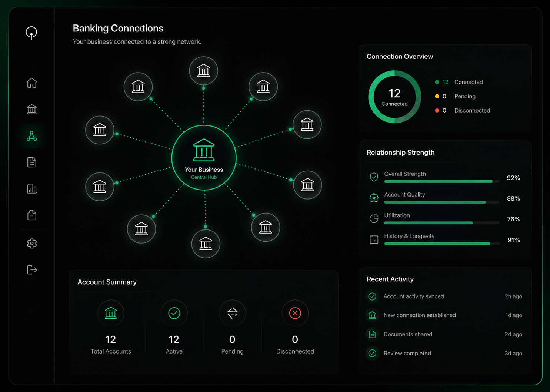Click the Relationship Strength heading
The width and height of the screenshot is (550, 392).
(x=400, y=153)
